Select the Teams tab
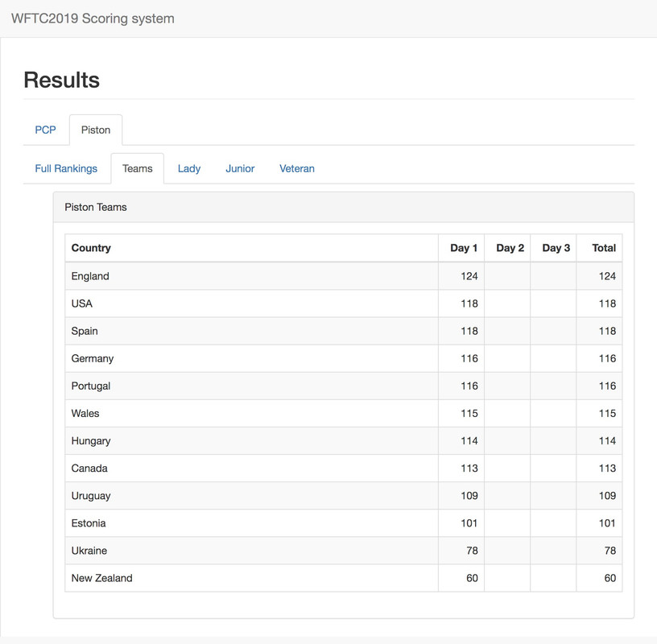657x644 pixels. (x=138, y=168)
